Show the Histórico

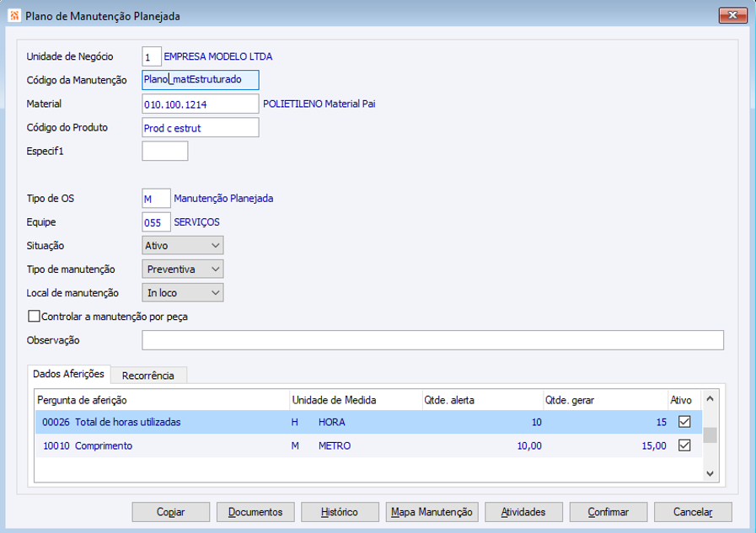[340, 512]
